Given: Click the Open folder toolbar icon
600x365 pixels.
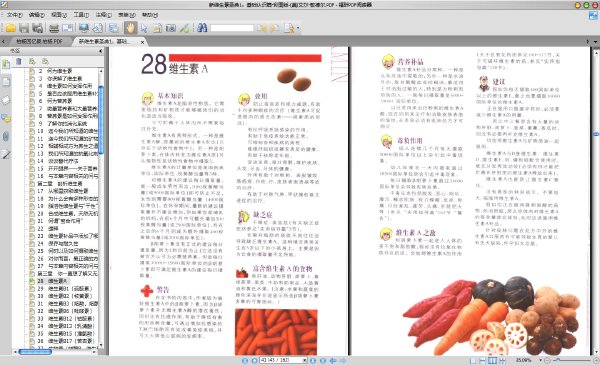Looking at the screenshot, I should pyautogui.click(x=10, y=28).
